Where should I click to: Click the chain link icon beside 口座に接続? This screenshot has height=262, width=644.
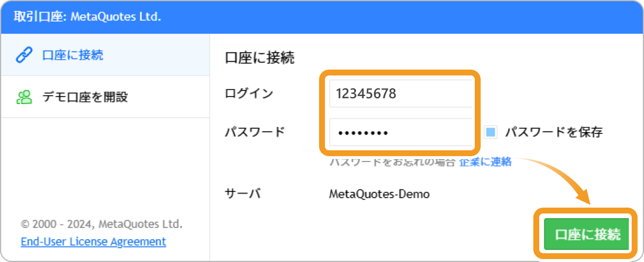pos(24,55)
